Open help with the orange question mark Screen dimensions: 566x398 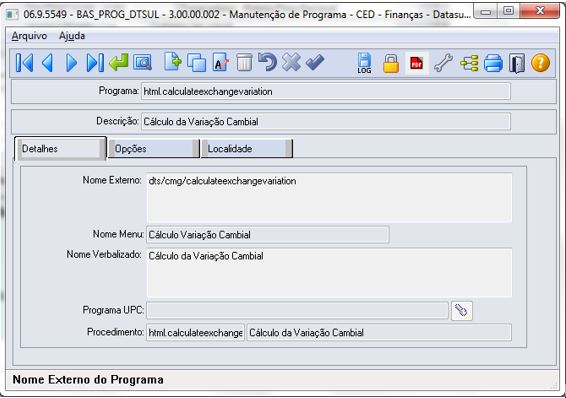(x=540, y=63)
